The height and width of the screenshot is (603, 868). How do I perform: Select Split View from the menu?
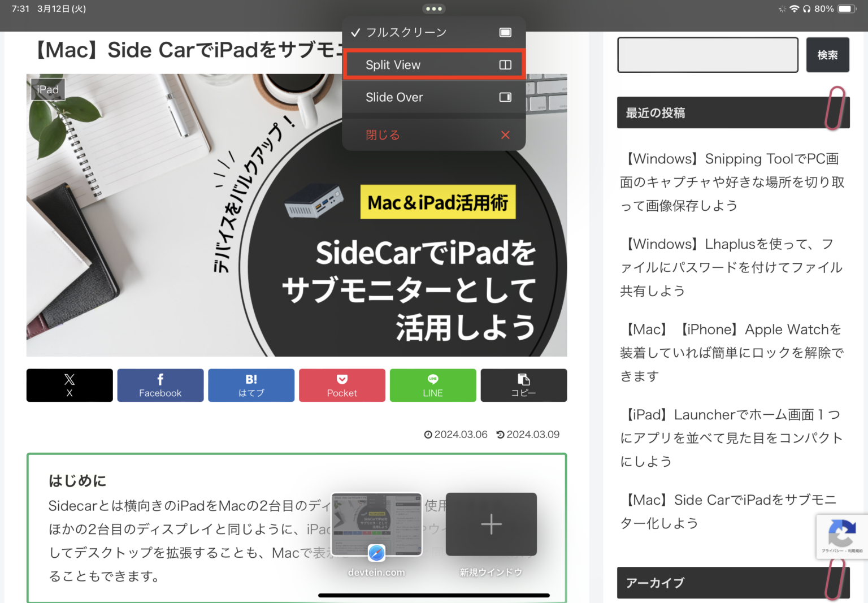point(433,64)
